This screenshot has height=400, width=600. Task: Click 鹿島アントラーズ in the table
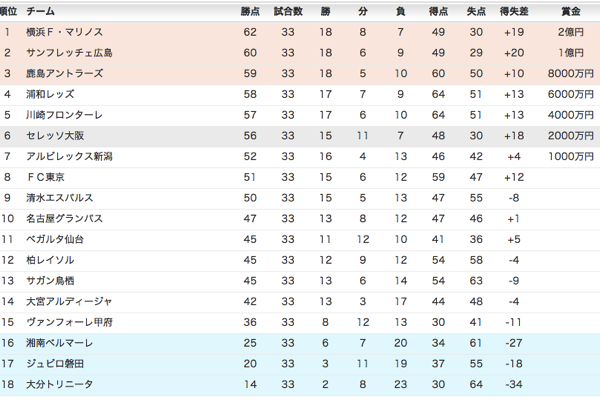click(x=66, y=74)
